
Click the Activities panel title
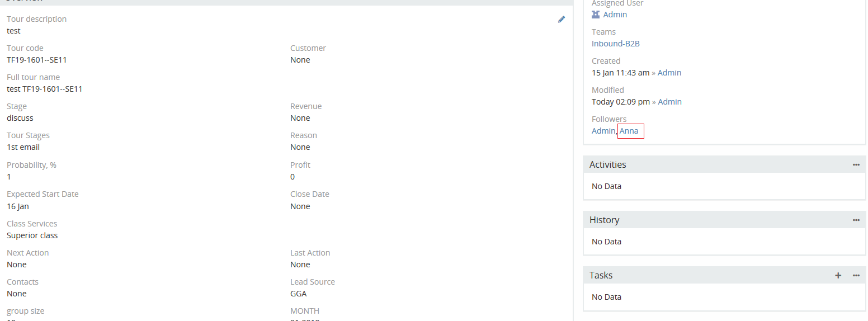(607, 164)
